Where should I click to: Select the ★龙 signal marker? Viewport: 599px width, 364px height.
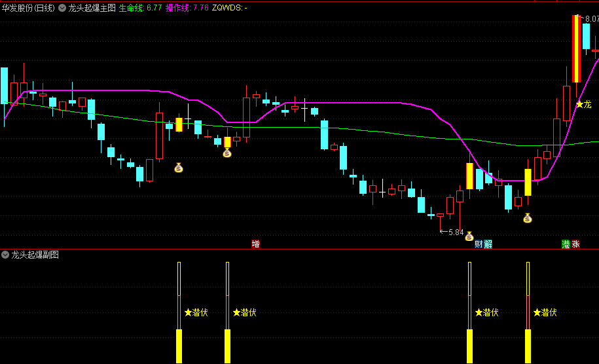click(x=584, y=104)
